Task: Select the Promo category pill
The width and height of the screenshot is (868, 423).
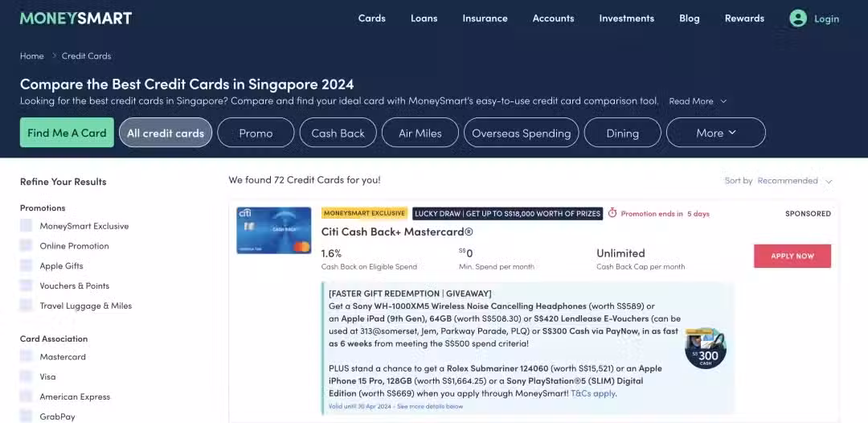Action: click(256, 133)
